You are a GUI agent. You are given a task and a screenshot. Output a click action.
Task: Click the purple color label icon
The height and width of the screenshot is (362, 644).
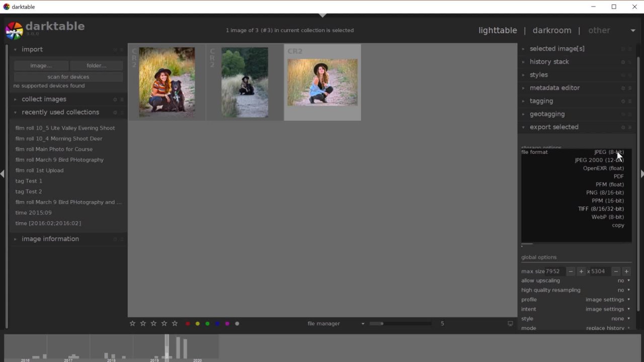(x=227, y=323)
